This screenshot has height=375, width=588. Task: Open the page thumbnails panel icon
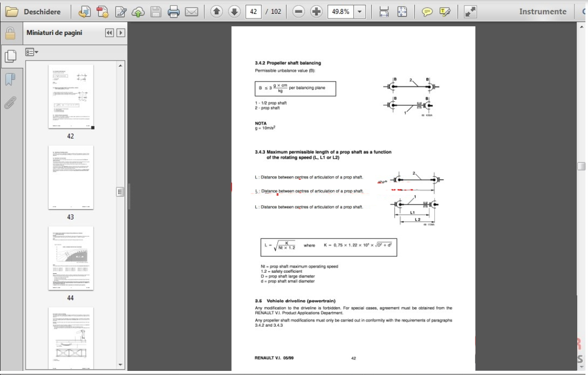click(10, 57)
